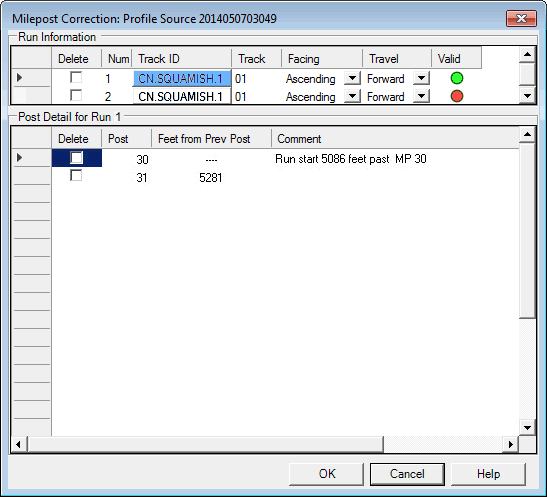This screenshot has width=547, height=497.
Task: Click the green Valid indicator for run 1
Action: (x=457, y=78)
